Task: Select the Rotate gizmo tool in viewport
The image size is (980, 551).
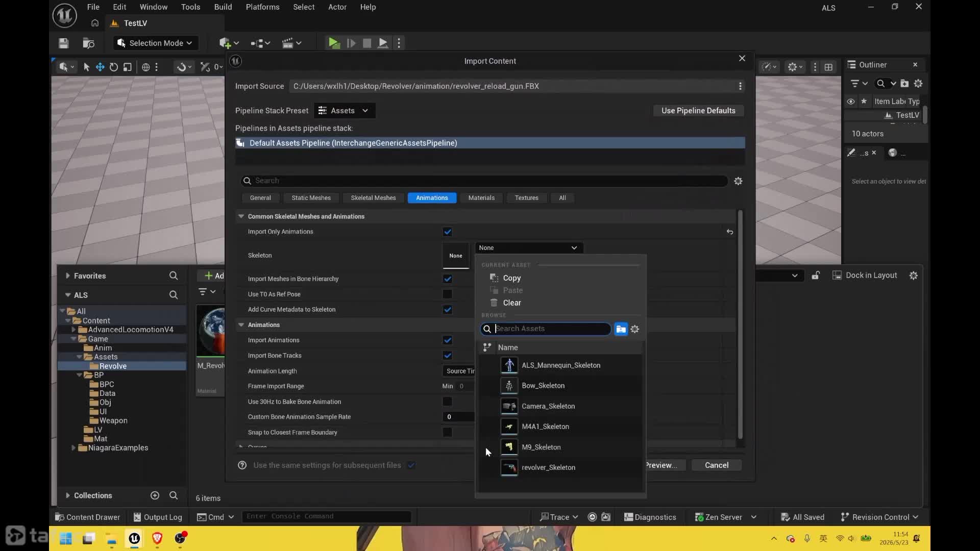Action: 114,67
